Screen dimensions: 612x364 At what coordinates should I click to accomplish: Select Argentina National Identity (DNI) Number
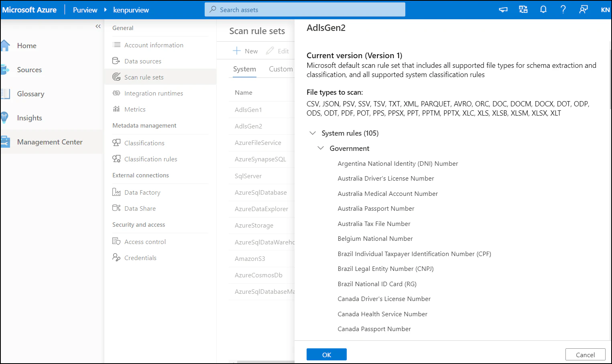point(398,163)
